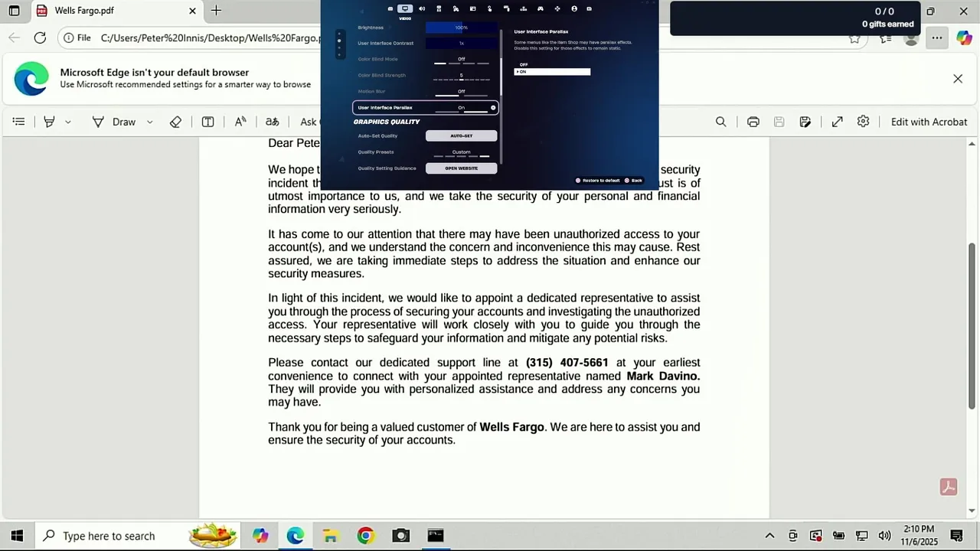The width and height of the screenshot is (980, 551).
Task: Adjust the Color Blind Strength slider
Action: (x=461, y=77)
